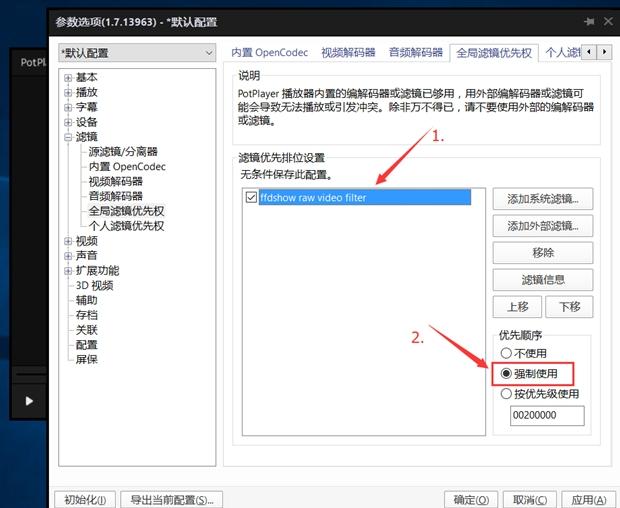Move filter down with 下移

[x=569, y=307]
